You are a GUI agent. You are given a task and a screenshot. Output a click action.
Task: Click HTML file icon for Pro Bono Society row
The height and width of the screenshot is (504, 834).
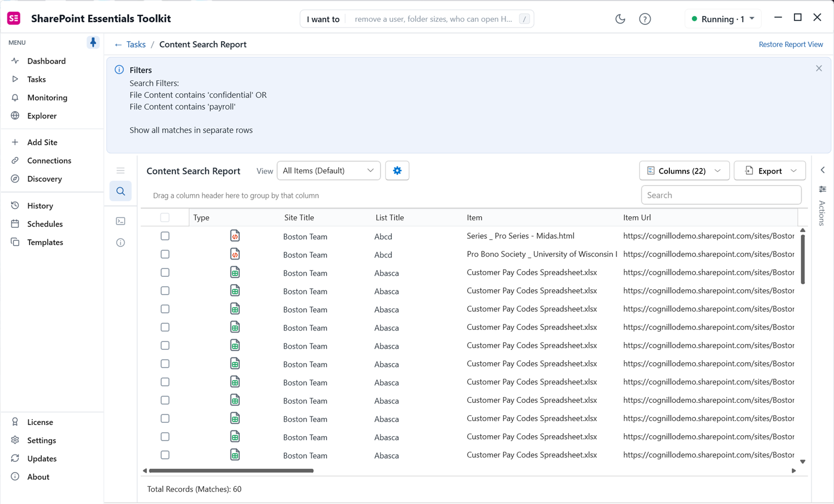235,254
